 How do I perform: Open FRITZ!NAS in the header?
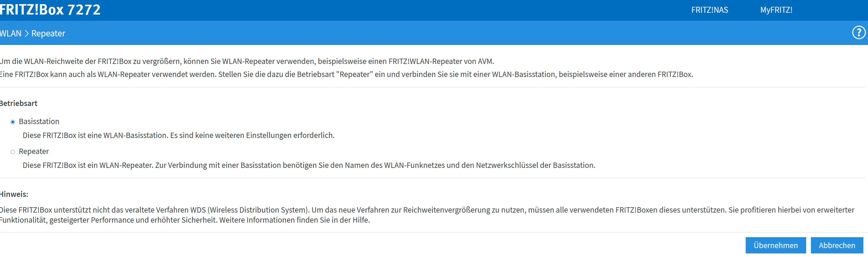[x=709, y=10]
